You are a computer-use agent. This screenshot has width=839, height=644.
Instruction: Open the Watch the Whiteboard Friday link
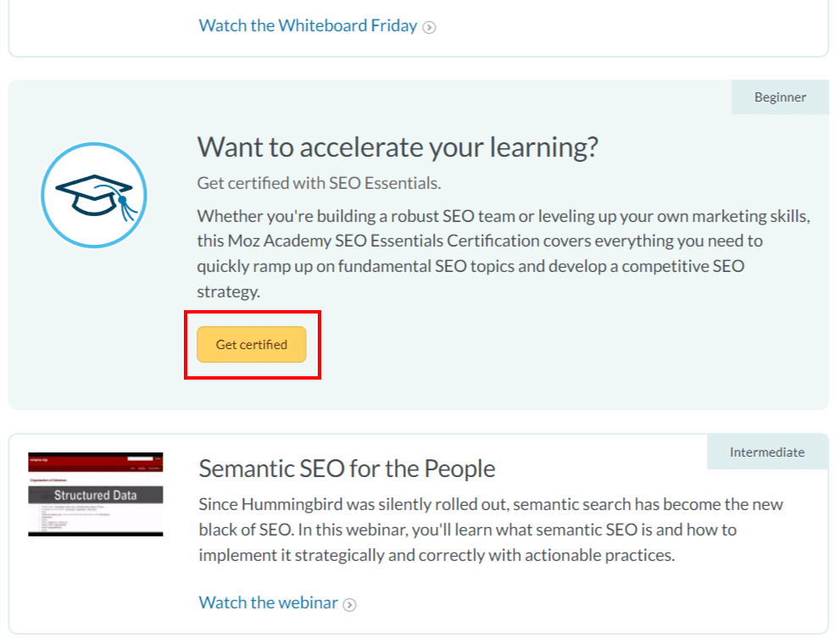pos(308,25)
